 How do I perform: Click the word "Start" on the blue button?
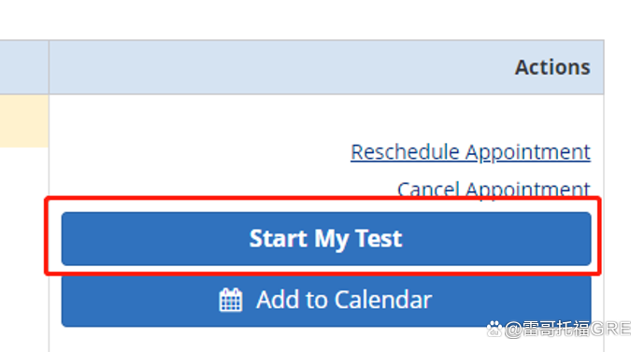(278, 238)
